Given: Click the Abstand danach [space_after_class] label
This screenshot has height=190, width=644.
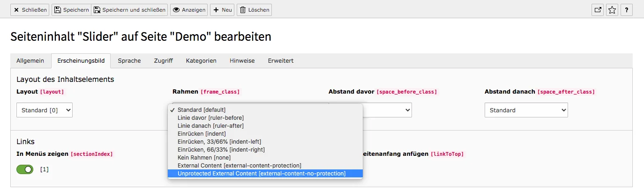Looking at the screenshot, I should (539, 92).
